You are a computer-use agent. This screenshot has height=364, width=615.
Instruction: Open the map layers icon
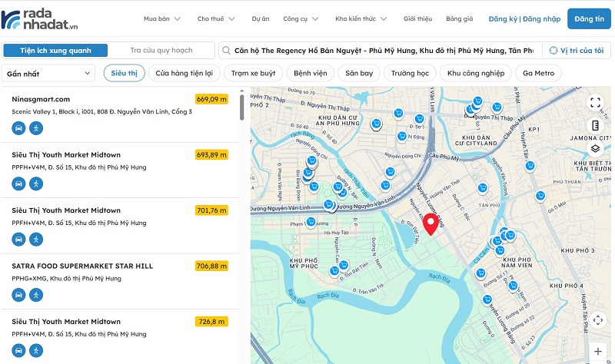[596, 149]
